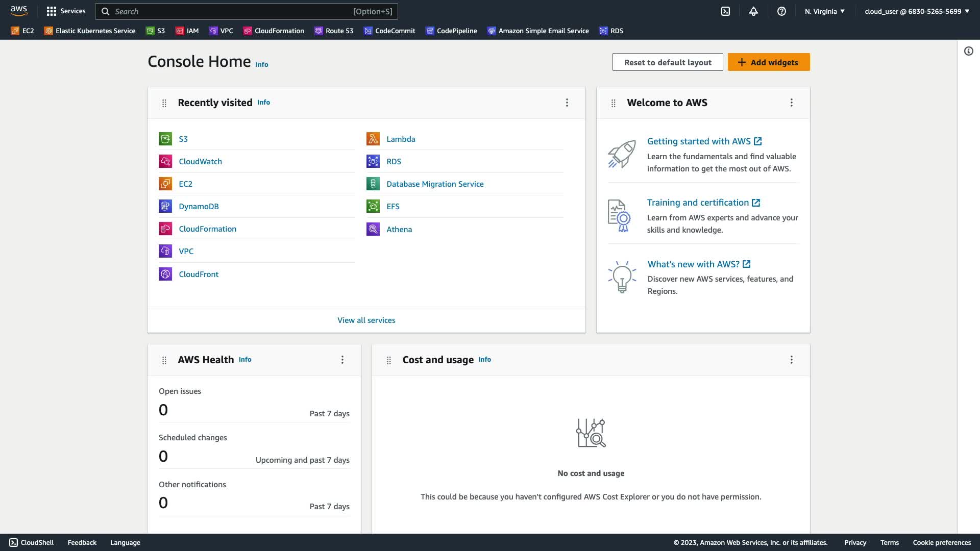Click the Add widgets button
Screen dimensions: 980x551
point(768,62)
